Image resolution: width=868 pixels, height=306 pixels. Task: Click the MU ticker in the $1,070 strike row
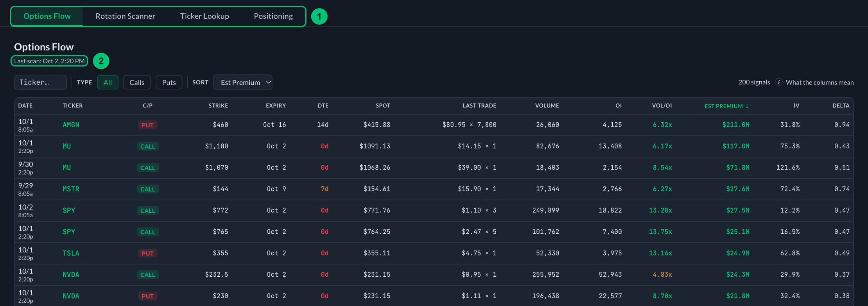tap(67, 168)
